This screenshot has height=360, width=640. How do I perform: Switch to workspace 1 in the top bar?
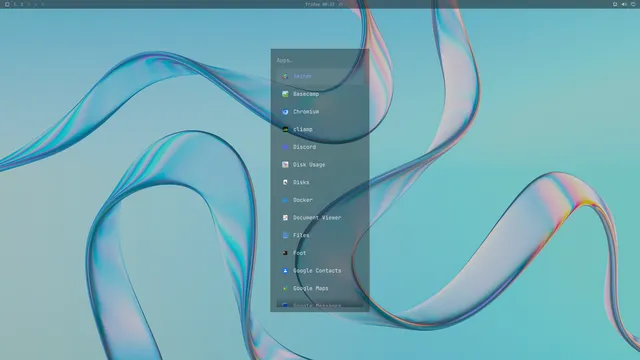[15, 4]
